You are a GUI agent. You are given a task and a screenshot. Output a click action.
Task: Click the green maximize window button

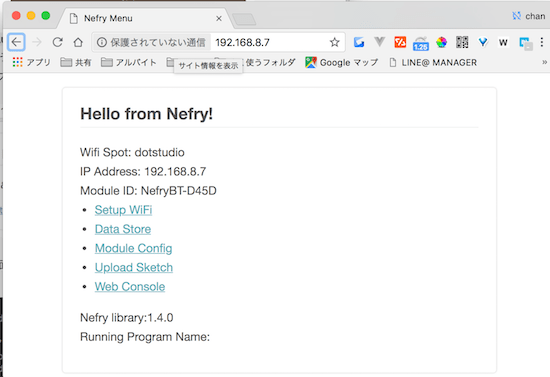coord(46,15)
